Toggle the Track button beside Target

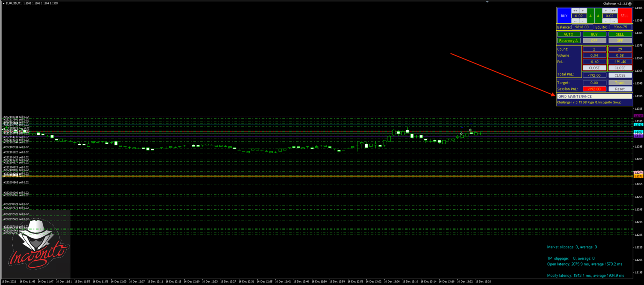pos(620,83)
